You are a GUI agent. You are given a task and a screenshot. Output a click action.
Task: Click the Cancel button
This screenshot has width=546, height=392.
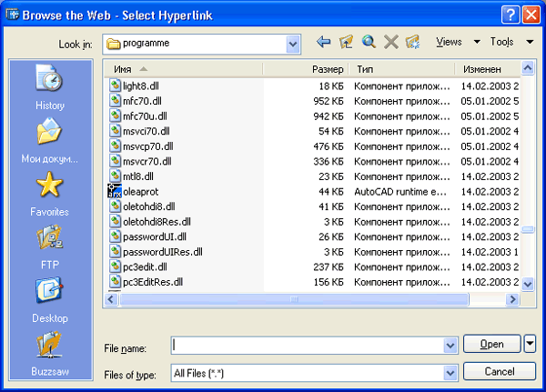pyautogui.click(x=499, y=372)
